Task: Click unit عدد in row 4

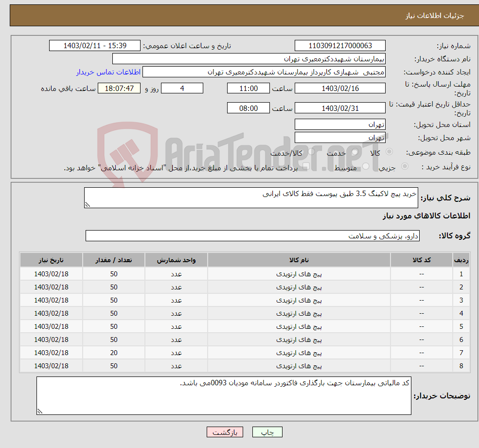Action: (176, 314)
